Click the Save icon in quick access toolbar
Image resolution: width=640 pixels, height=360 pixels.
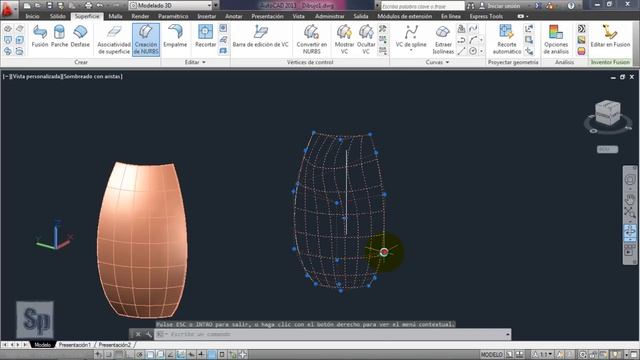(x=49, y=5)
